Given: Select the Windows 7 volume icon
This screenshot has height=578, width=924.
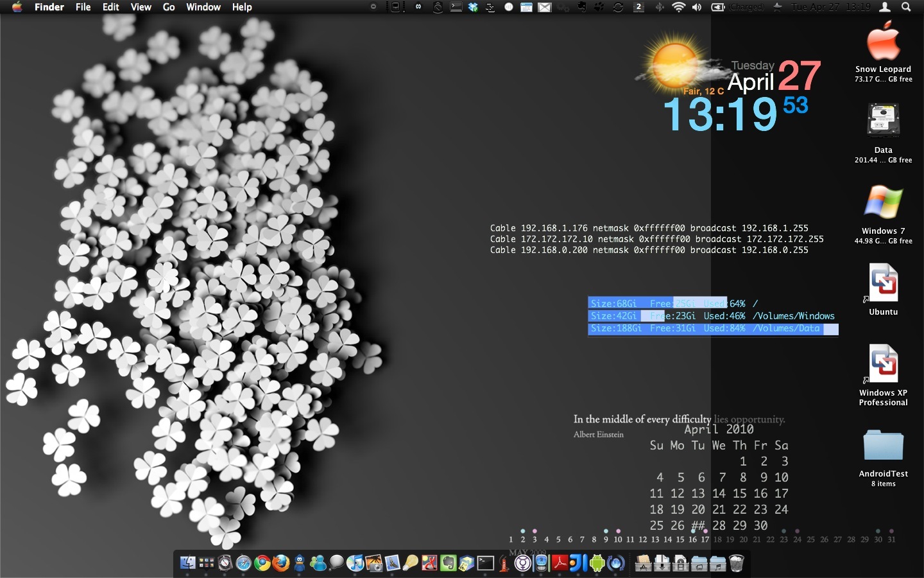Looking at the screenshot, I should 883,204.
